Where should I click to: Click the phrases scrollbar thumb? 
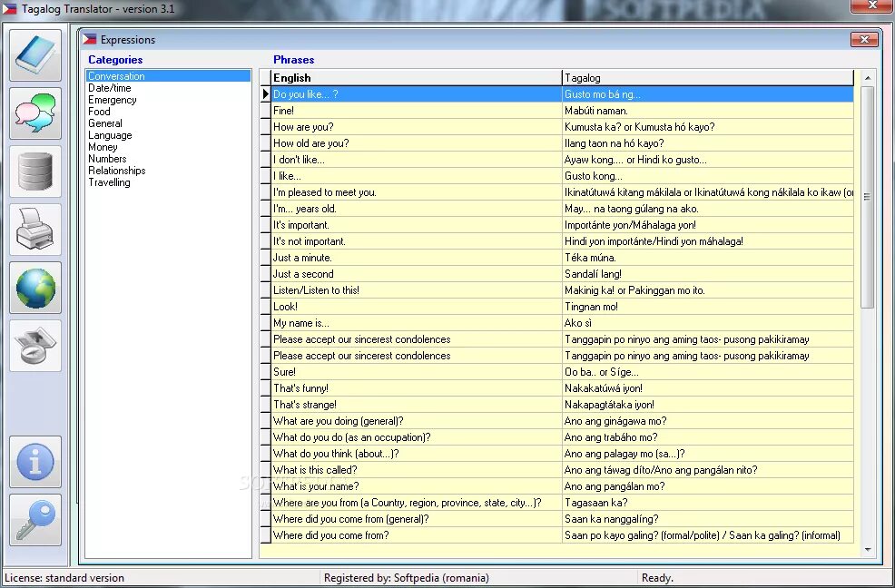pos(868,197)
